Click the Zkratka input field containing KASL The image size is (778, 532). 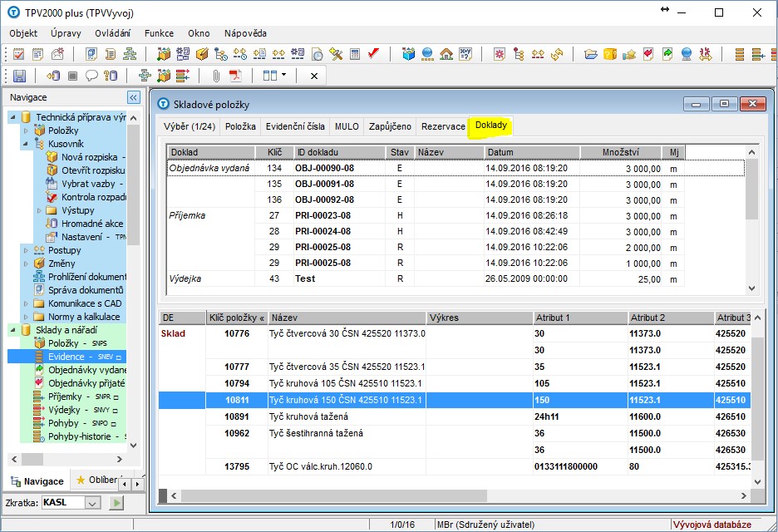pos(63,503)
